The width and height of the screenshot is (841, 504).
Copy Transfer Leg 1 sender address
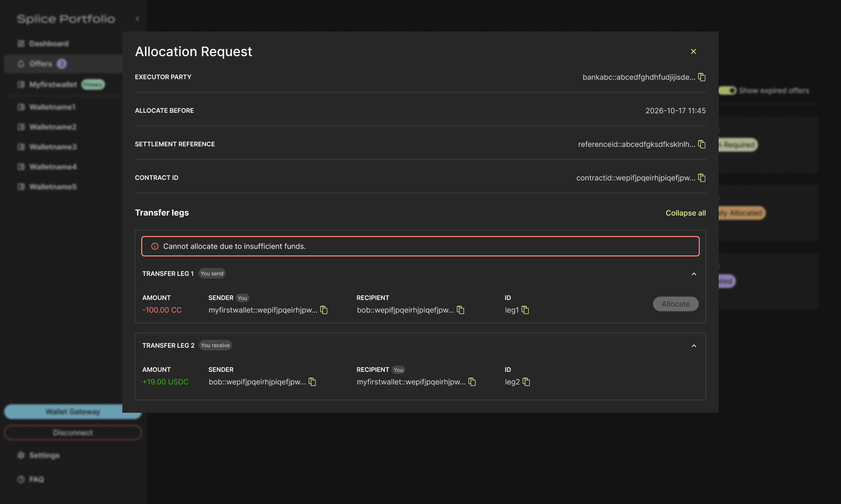point(324,310)
